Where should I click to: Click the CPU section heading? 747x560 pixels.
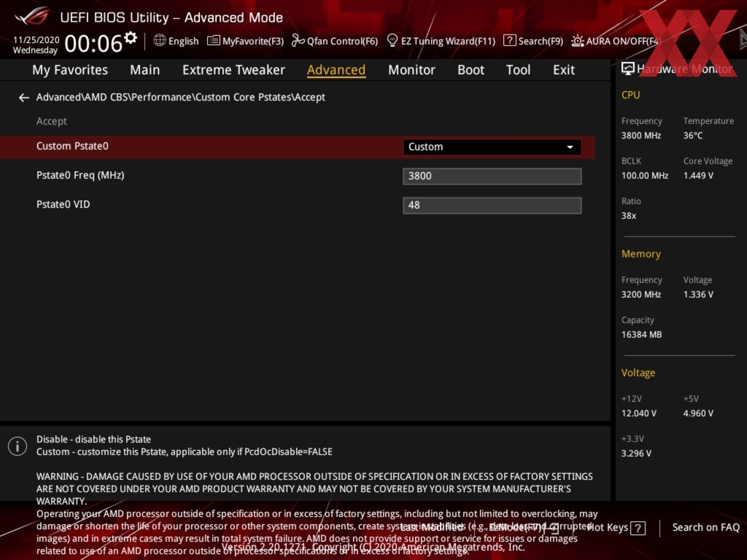(631, 95)
